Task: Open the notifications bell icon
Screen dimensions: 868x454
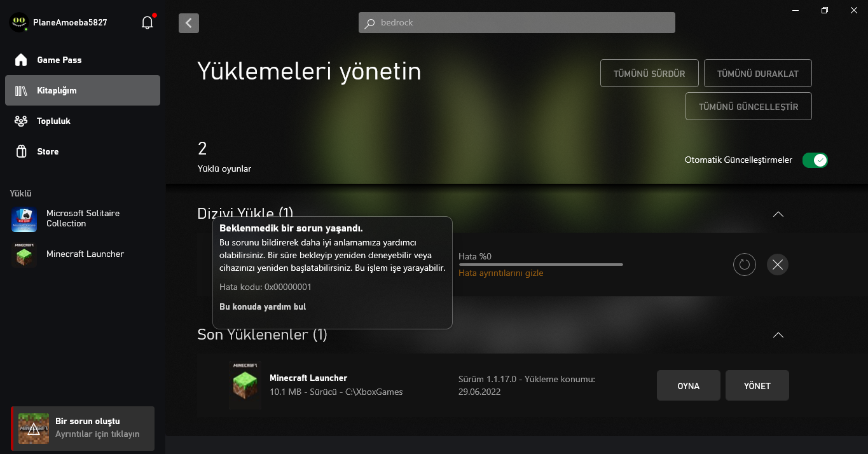Action: tap(148, 23)
